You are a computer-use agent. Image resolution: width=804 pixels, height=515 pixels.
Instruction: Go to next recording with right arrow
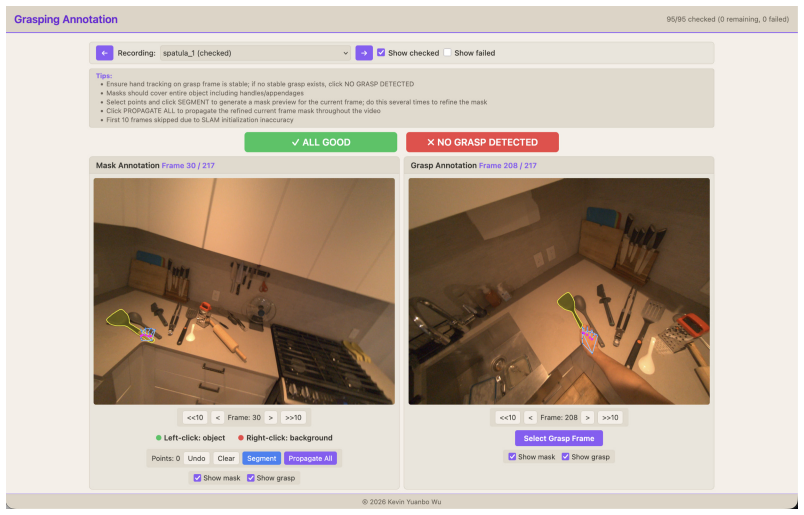(364, 53)
